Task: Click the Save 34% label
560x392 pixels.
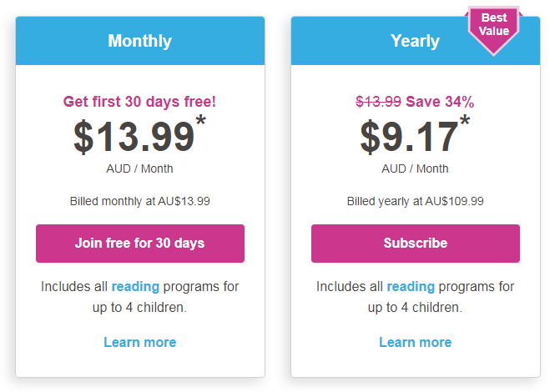Action: pyautogui.click(x=440, y=102)
